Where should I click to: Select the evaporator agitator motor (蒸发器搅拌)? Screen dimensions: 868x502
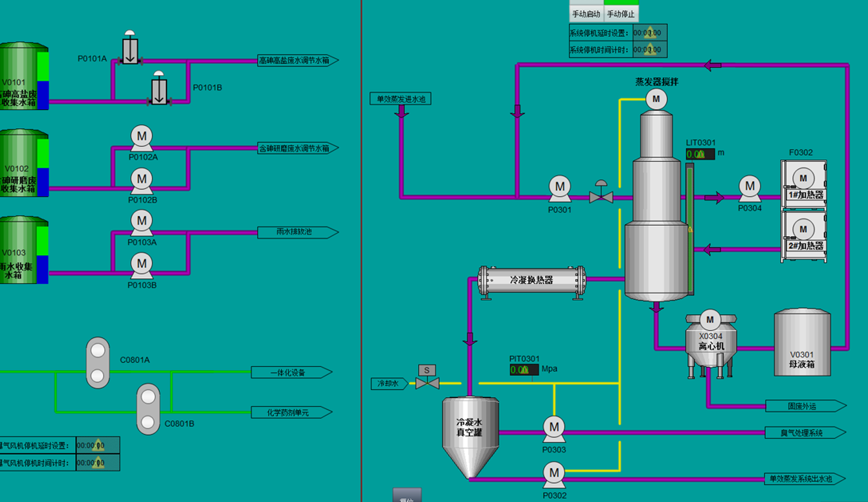point(656,99)
